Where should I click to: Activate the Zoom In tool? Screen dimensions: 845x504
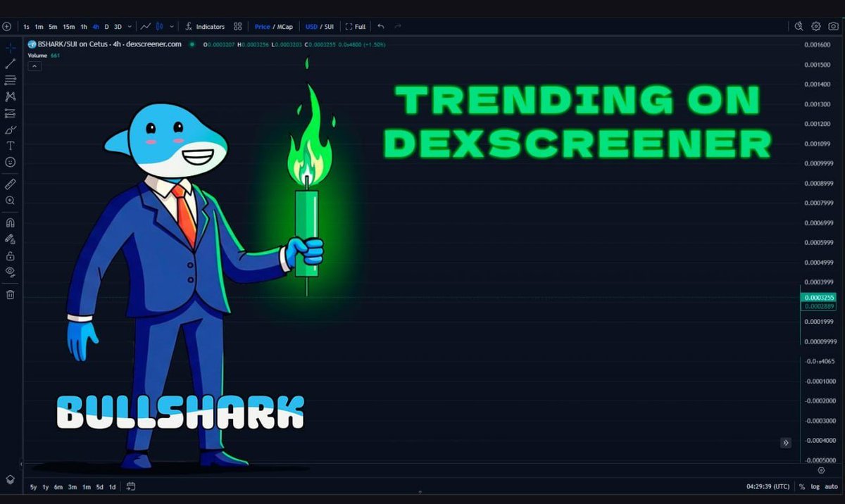click(11, 201)
